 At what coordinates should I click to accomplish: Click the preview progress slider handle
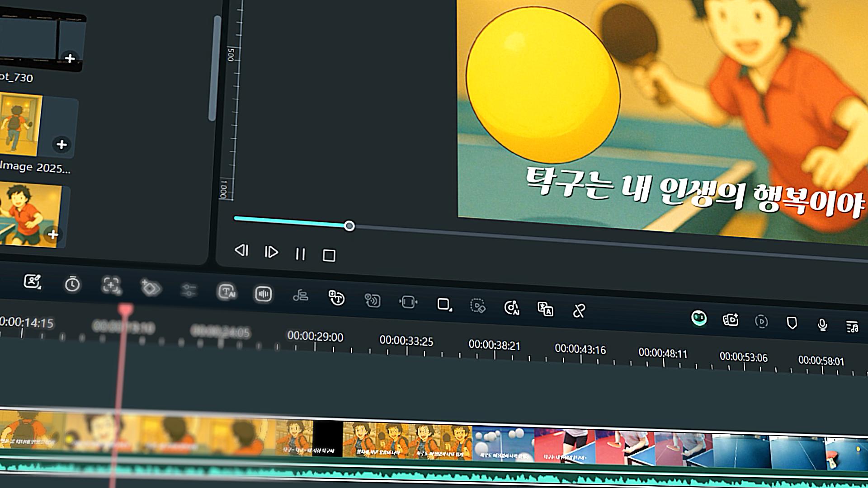[x=349, y=226]
